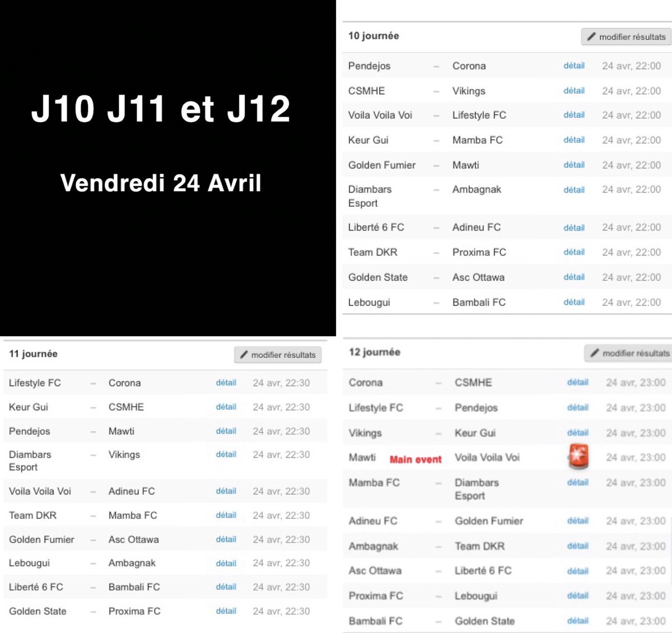672x633 pixels.
Task: Open détail for Diambars Esport vs Vikings
Action: 226,454
